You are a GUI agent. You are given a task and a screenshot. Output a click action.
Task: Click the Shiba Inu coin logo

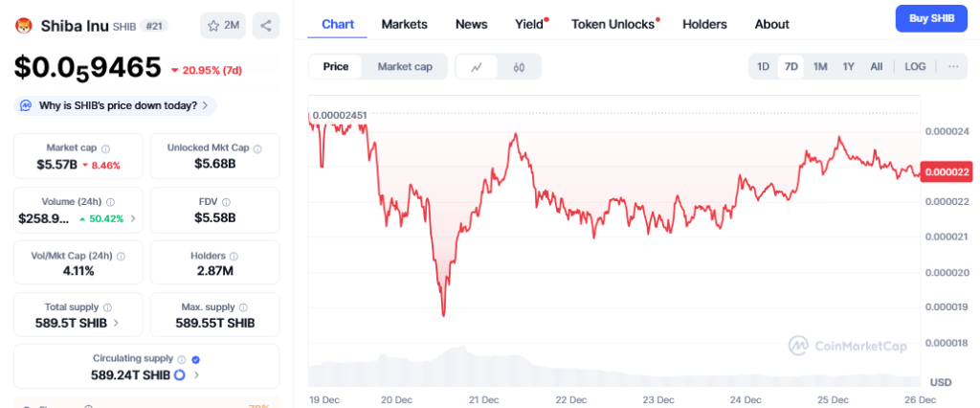click(24, 26)
